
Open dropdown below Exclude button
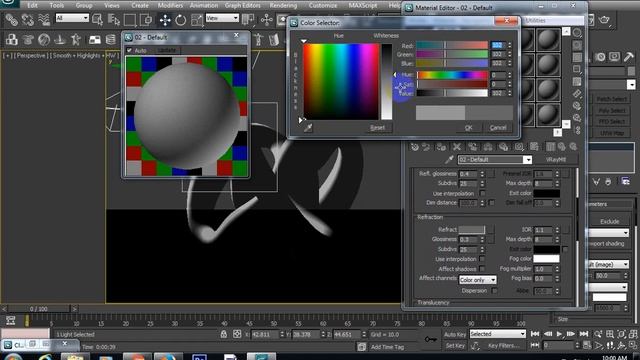pyautogui.click(x=609, y=233)
